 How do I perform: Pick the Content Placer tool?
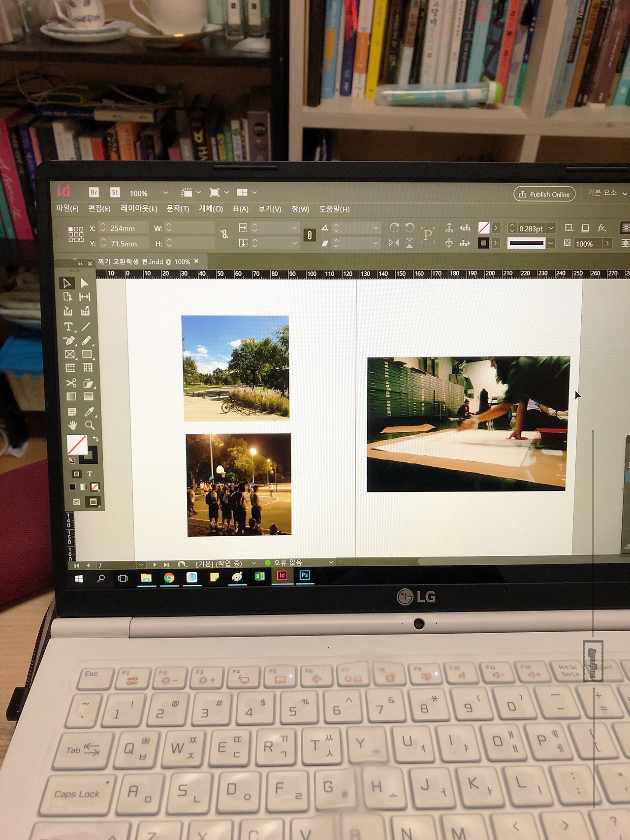click(x=86, y=311)
